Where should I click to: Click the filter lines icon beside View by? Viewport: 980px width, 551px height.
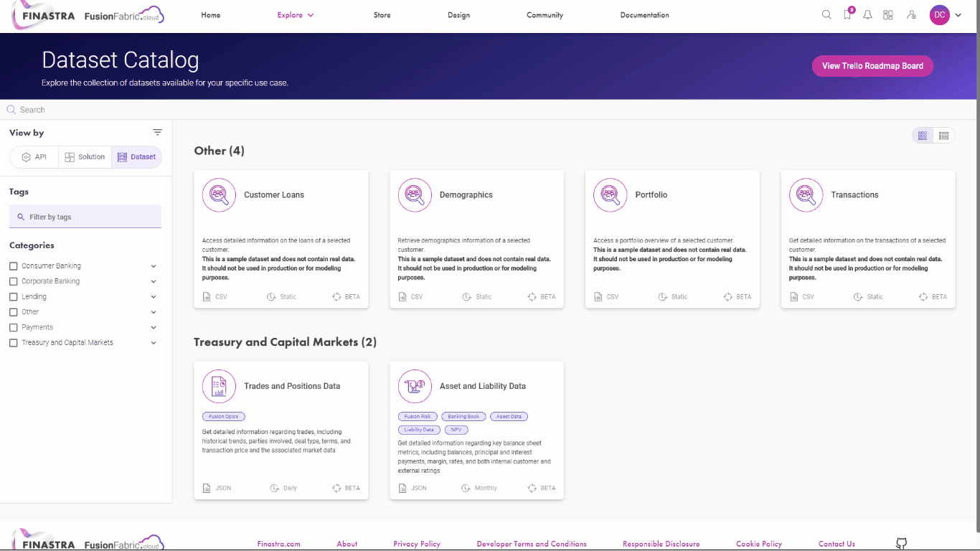coord(158,133)
